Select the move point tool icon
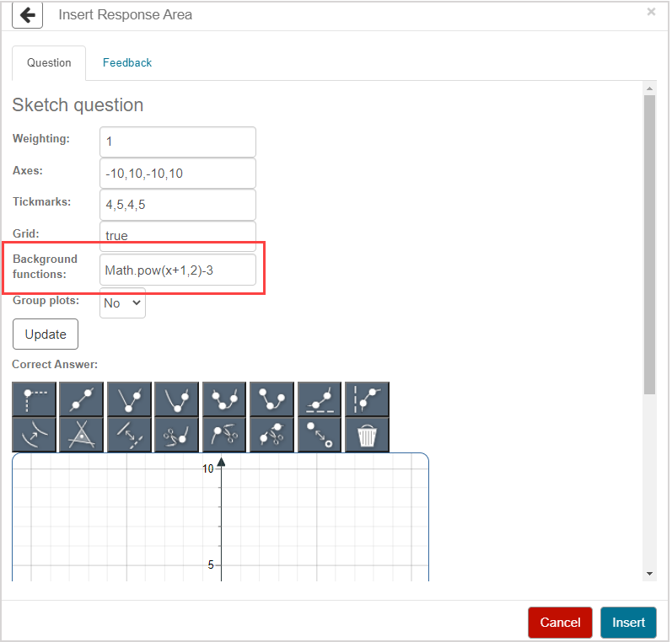Image resolution: width=672 pixels, height=642 pixels. [320, 435]
